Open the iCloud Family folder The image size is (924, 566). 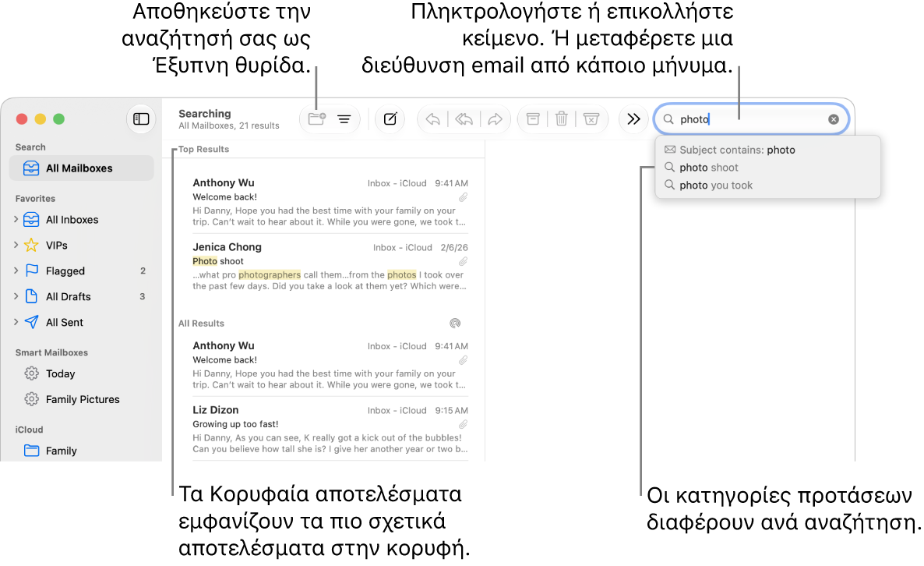(62, 451)
